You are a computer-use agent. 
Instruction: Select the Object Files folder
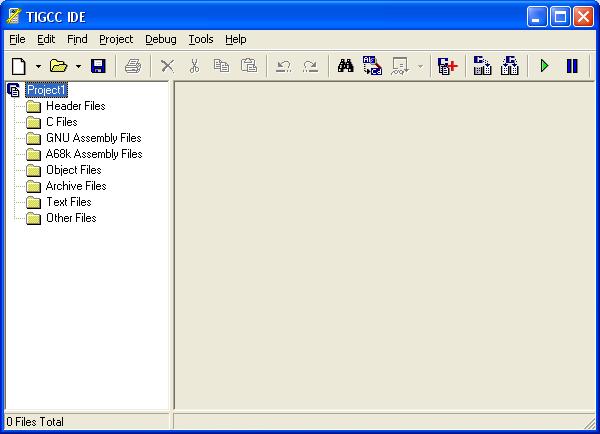click(x=74, y=170)
